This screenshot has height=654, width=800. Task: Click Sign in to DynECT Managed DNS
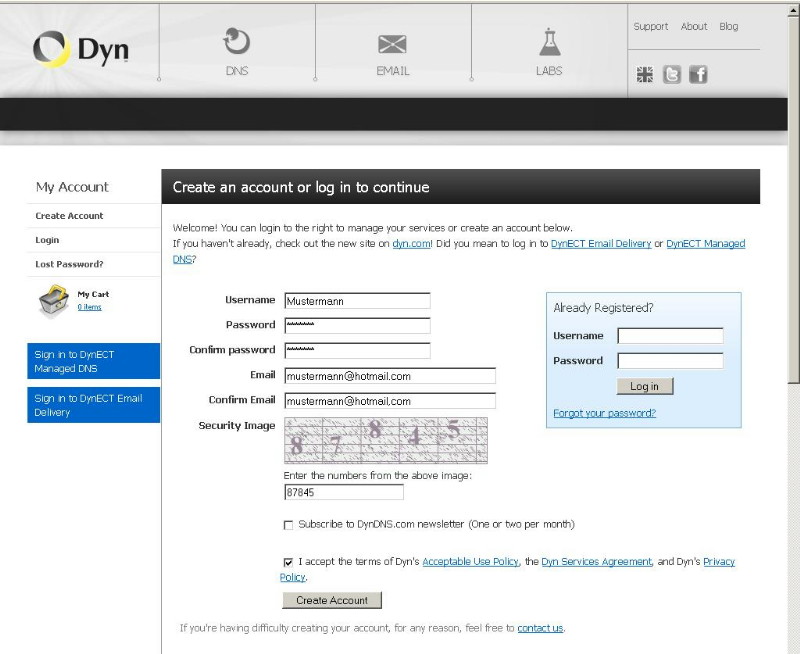click(93, 361)
